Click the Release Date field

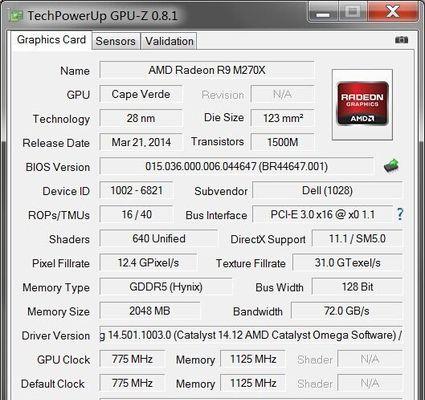pyautogui.click(x=141, y=142)
